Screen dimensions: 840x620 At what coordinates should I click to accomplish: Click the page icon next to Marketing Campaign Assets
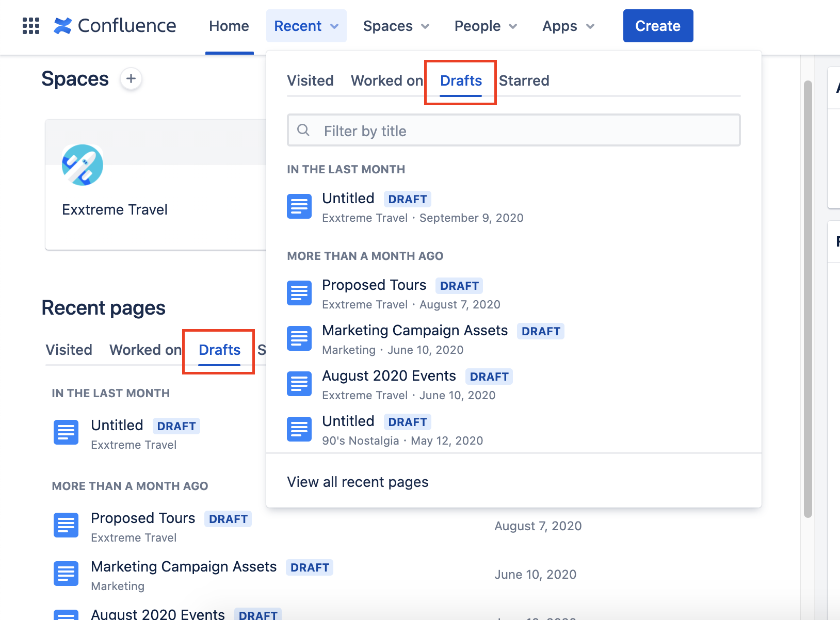(x=299, y=338)
